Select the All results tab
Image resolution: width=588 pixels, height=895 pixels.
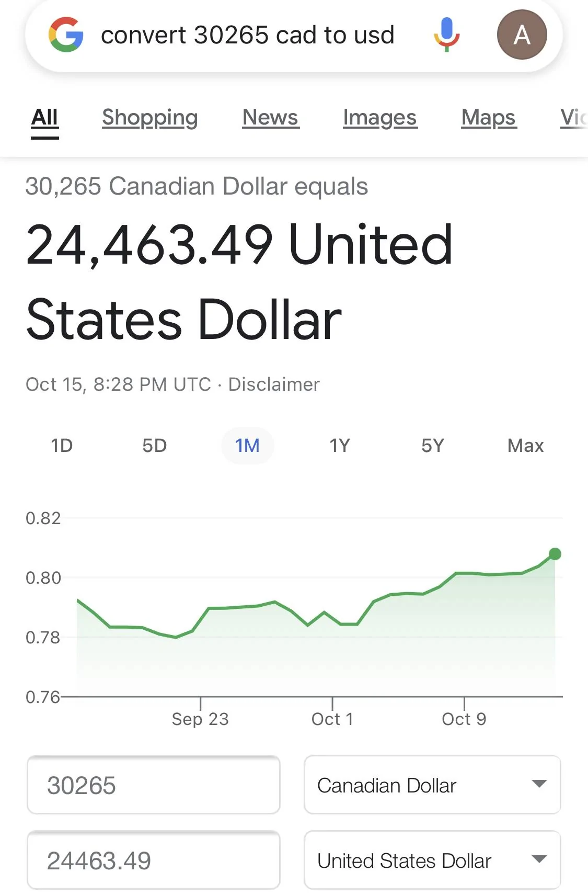44,118
